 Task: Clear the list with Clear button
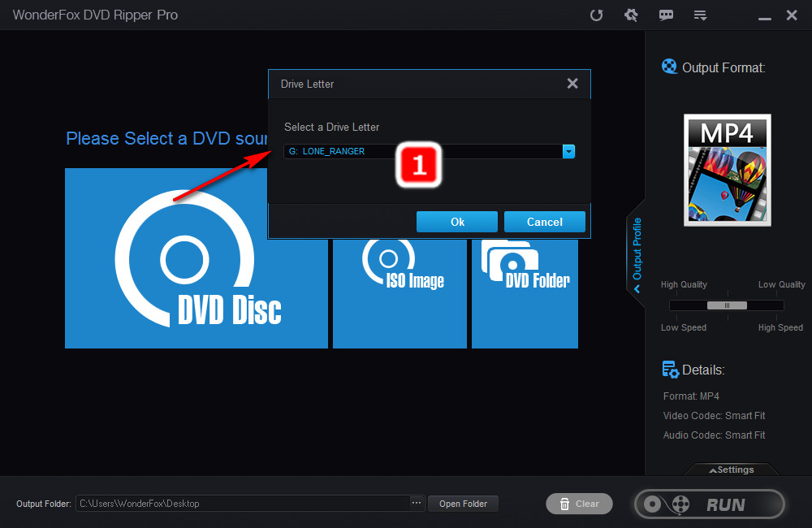coord(579,504)
